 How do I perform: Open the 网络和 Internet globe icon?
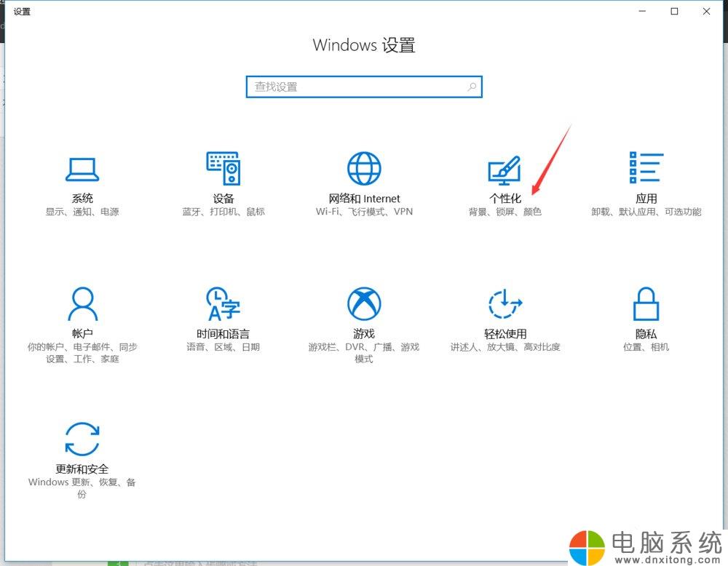click(x=364, y=168)
